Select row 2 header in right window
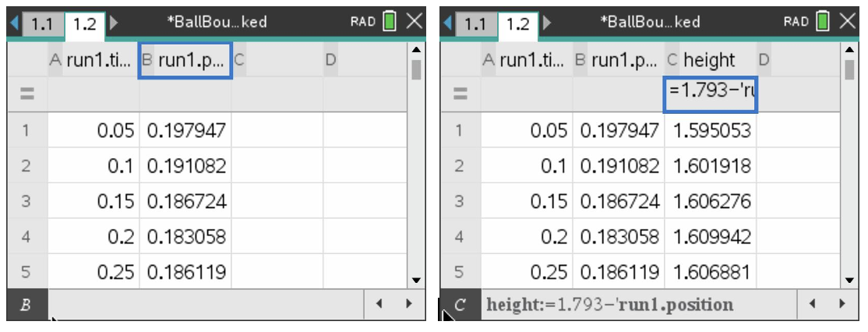 pyautogui.click(x=460, y=165)
